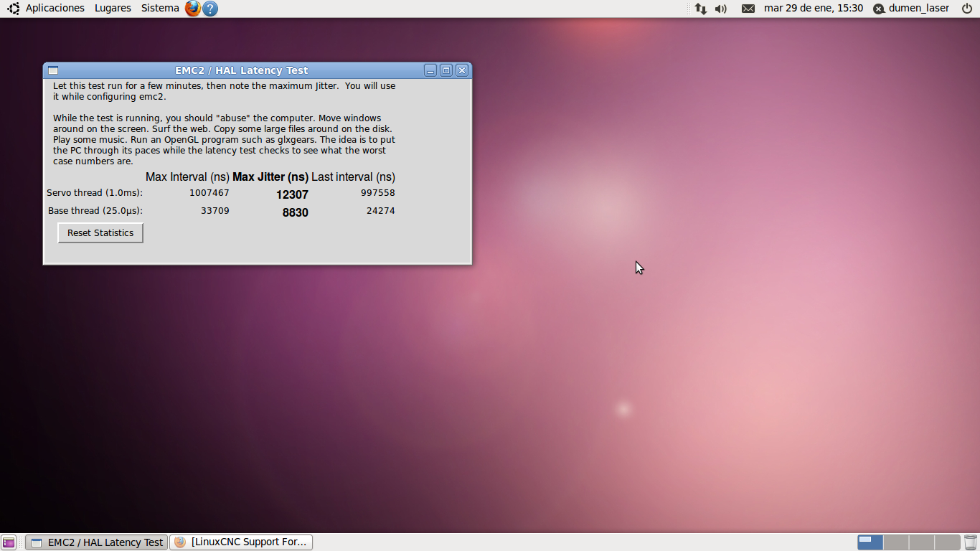Open the Sistema menu

pyautogui.click(x=160, y=8)
